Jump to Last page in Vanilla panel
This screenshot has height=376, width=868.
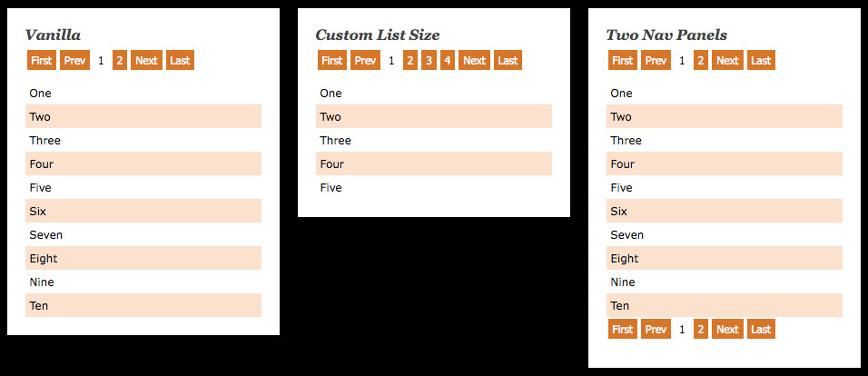click(180, 61)
